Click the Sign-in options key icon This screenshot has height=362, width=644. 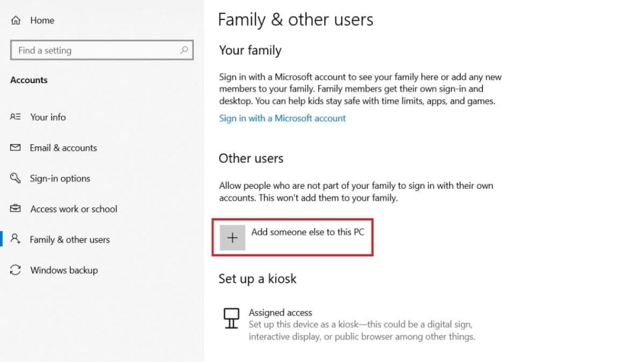[16, 178]
